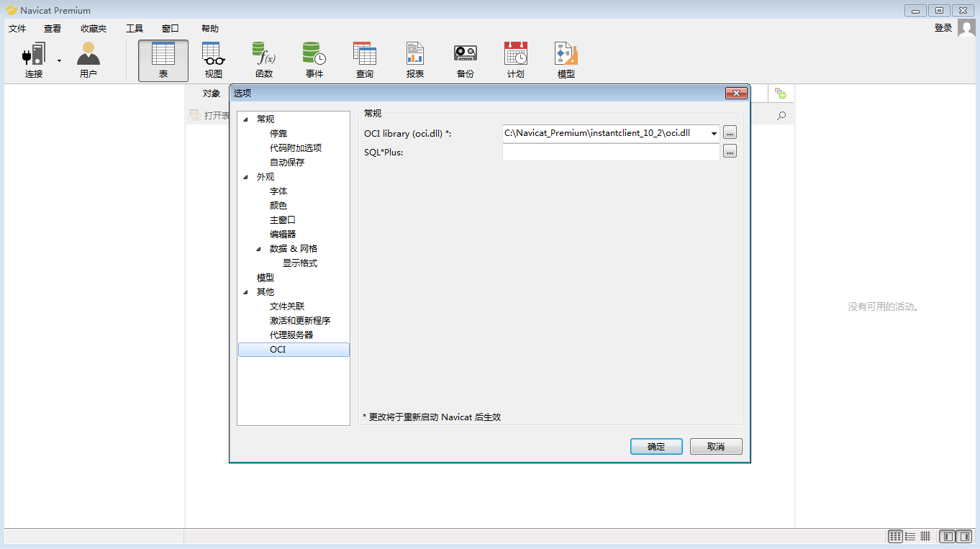Select 模型 in options tree

[x=266, y=277]
